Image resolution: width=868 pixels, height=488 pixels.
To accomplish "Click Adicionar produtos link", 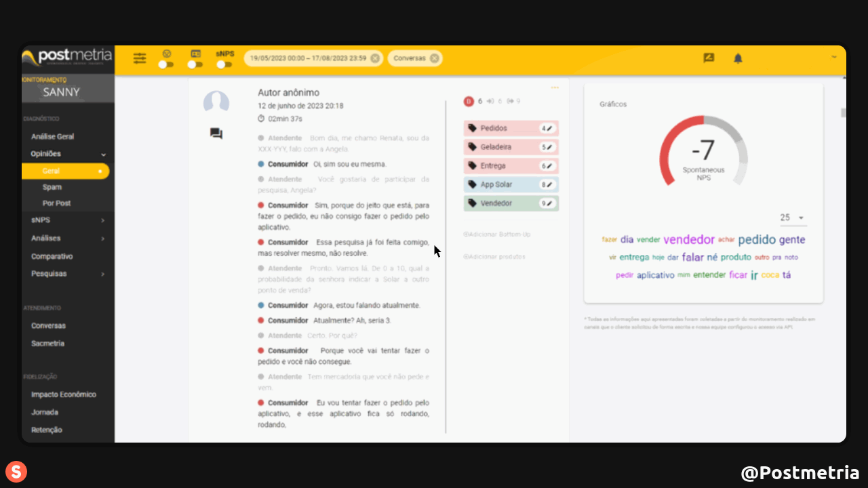I will point(494,257).
